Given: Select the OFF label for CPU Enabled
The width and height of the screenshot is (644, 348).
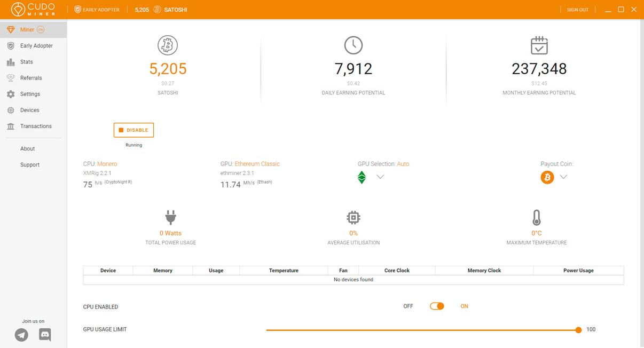Looking at the screenshot, I should (x=409, y=306).
